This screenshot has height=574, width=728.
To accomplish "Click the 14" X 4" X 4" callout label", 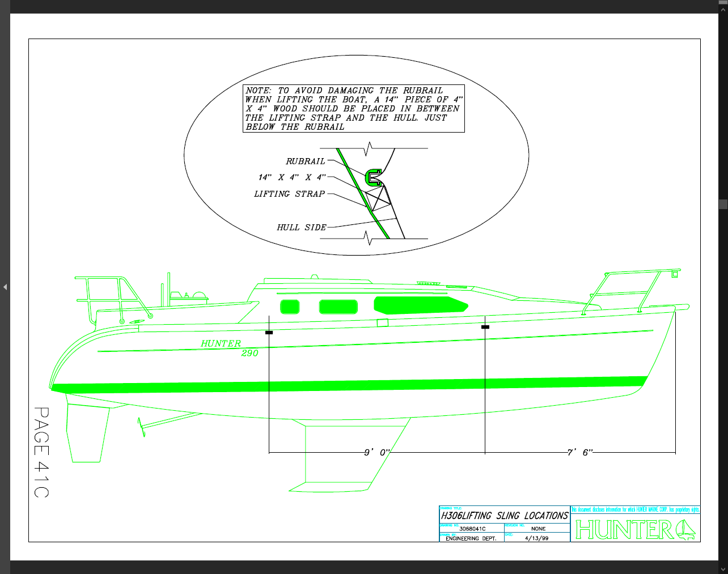I will [x=292, y=177].
